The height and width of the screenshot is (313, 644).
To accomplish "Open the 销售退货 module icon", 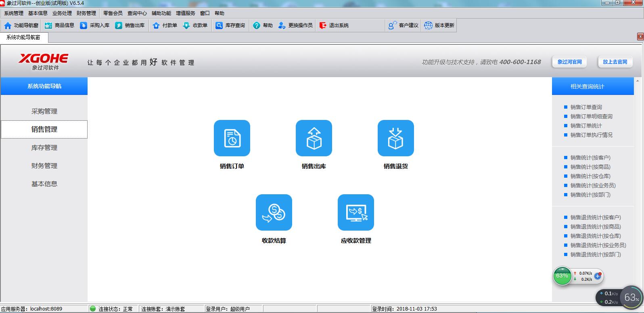I will pos(396,138).
